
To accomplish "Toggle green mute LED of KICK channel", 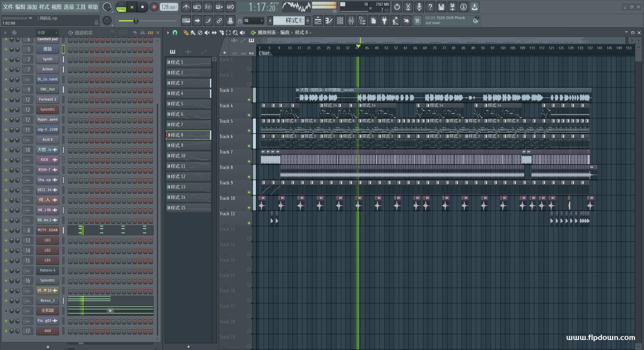I will [6, 160].
